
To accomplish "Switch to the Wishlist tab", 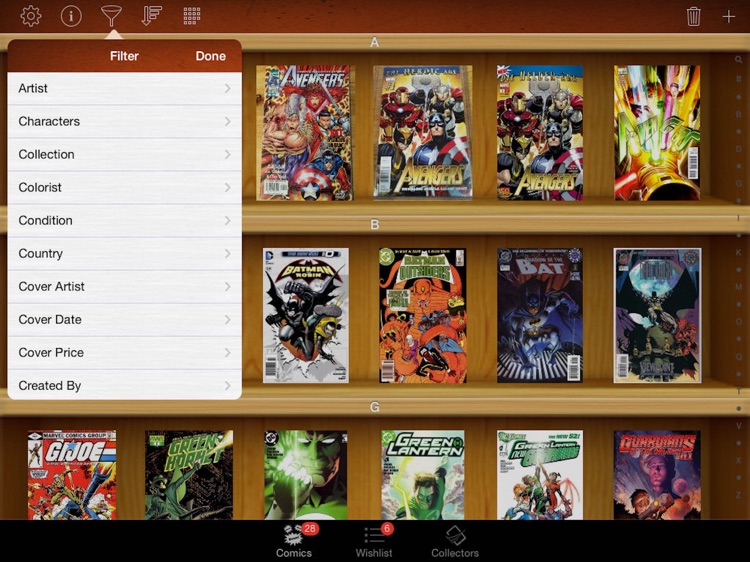I will (374, 541).
